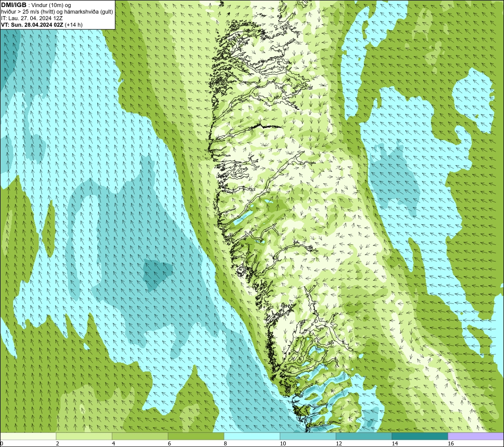
Task: Click the scale label "16"
Action: (451, 444)
